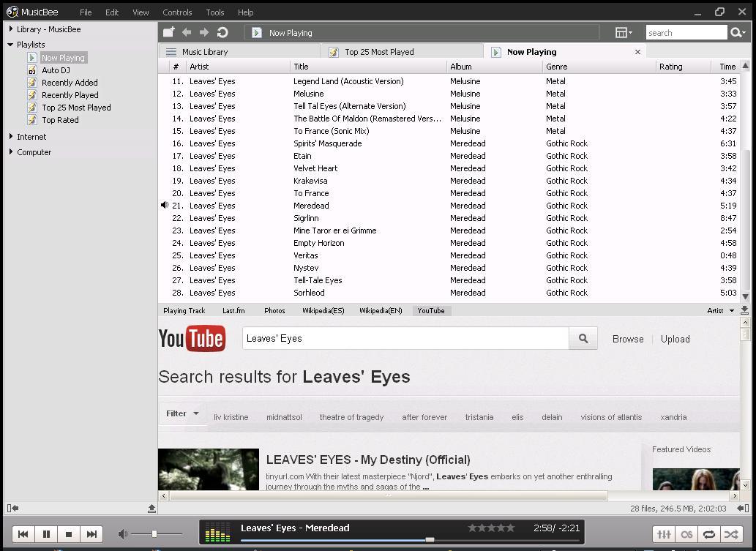Show the Photos panel tab
Screen dimensions: 756x551
(x=274, y=310)
